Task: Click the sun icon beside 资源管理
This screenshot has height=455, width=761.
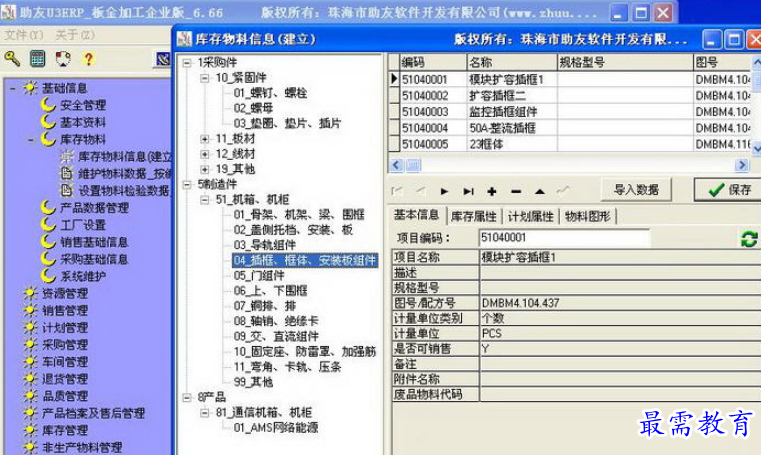Action: pyautogui.click(x=30, y=293)
